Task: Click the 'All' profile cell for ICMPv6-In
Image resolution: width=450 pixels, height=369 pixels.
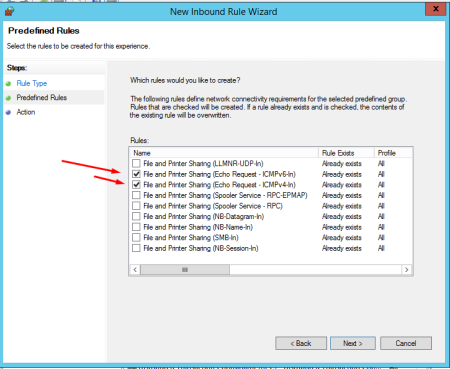Action: (x=381, y=174)
